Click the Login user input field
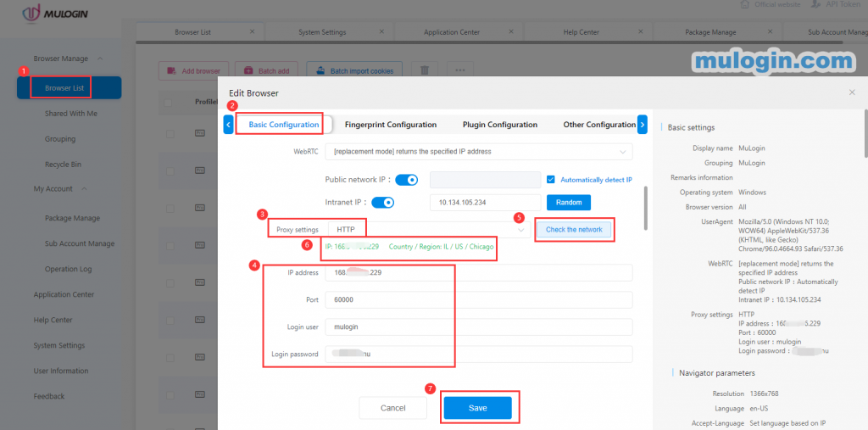Viewport: 868px width, 430px height. click(479, 327)
